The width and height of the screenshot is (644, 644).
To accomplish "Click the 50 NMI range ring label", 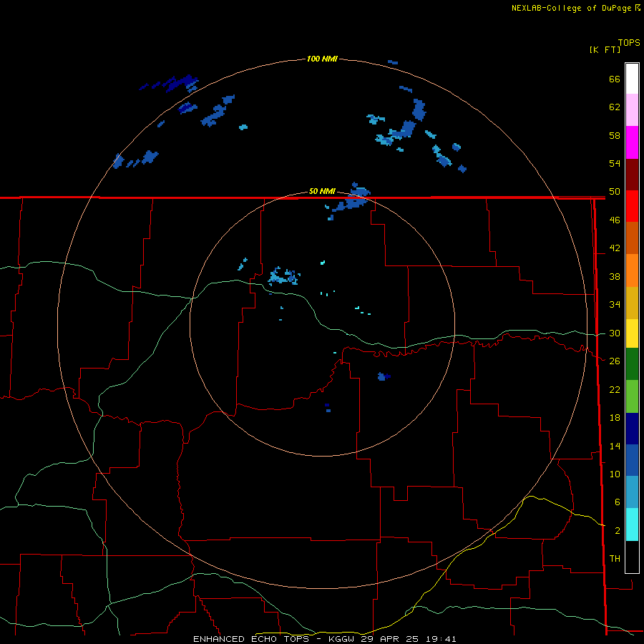I will (x=322, y=191).
